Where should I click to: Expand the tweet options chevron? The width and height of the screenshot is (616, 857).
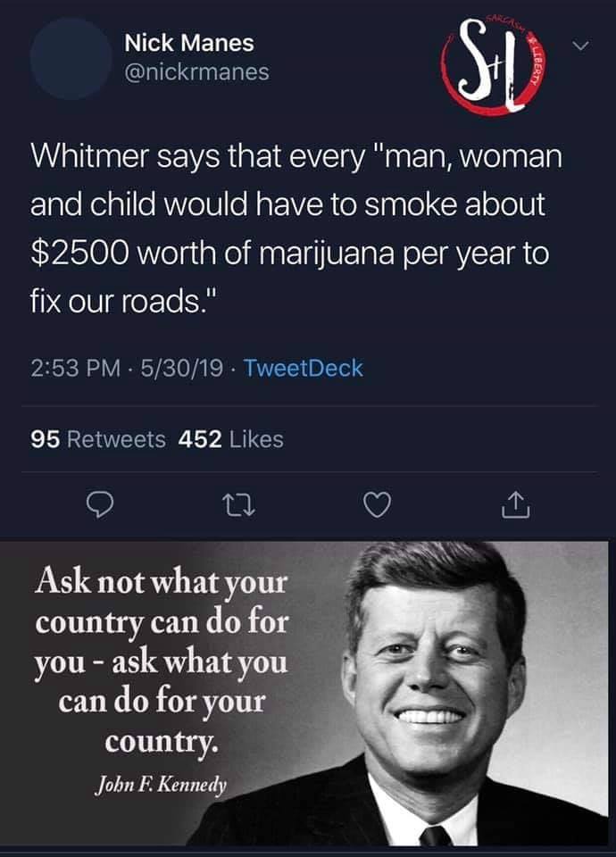click(581, 46)
